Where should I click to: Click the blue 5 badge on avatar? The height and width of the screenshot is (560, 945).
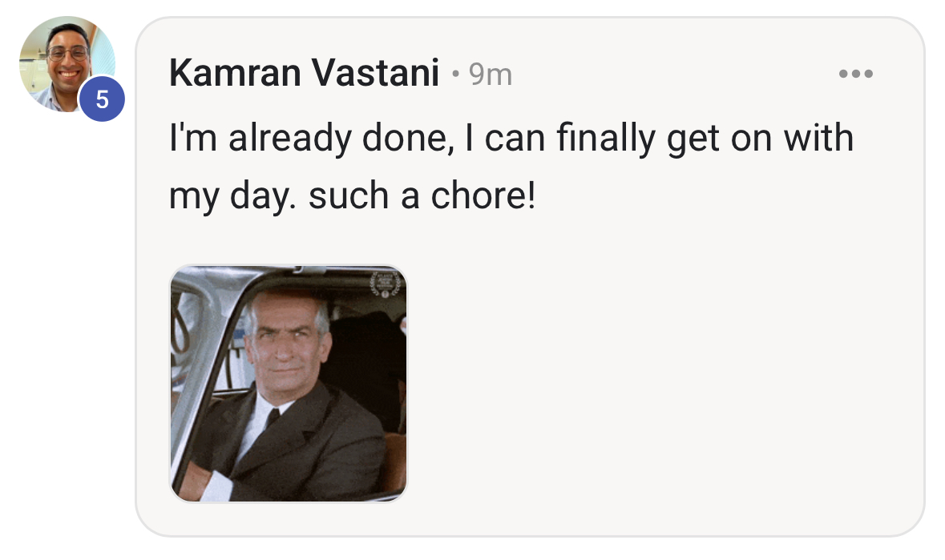(x=102, y=99)
